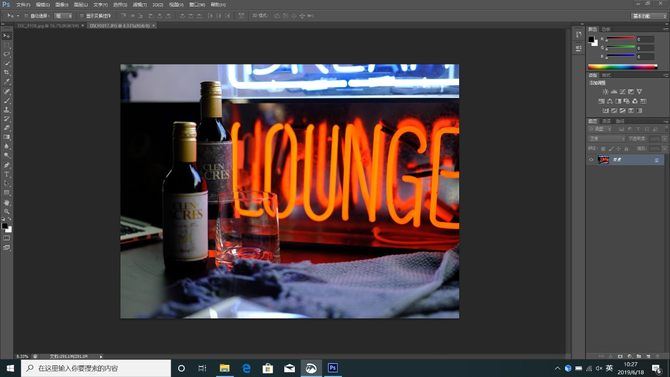Add a Levels adjustment
Image resolution: width=670 pixels, height=377 pixels.
click(x=614, y=91)
